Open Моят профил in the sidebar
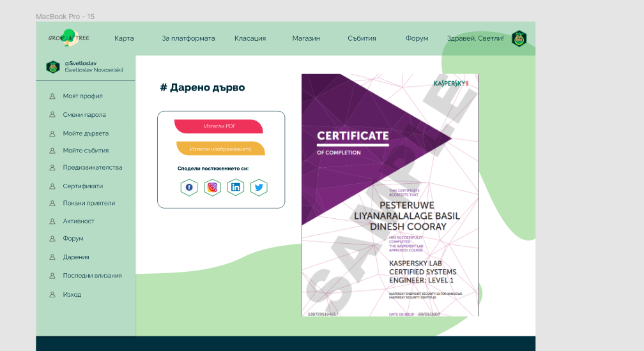This screenshot has width=644, height=351. pos(82,96)
